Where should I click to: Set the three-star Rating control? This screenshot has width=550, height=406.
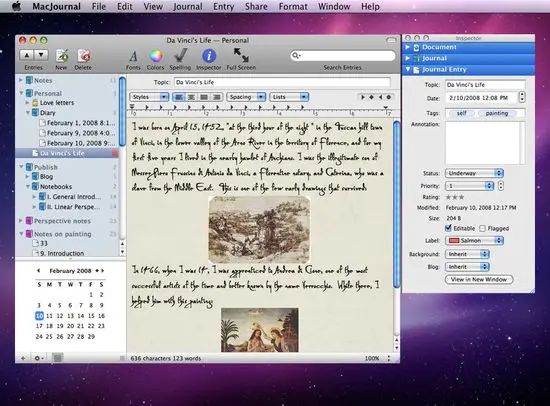[x=455, y=197]
